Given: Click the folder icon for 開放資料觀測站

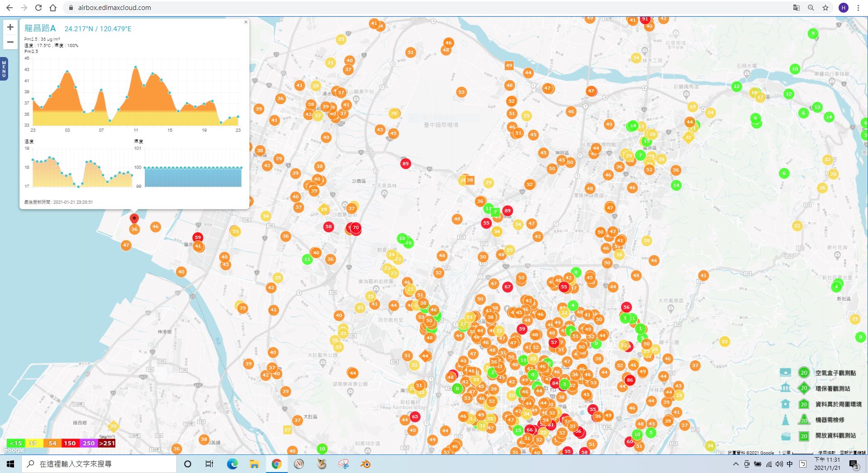Looking at the screenshot, I should pos(786,435).
